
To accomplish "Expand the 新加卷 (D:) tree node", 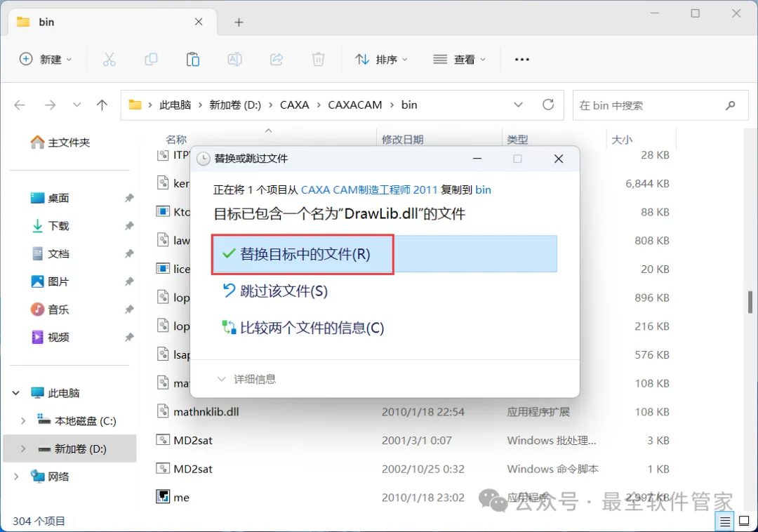I will tap(22, 449).
